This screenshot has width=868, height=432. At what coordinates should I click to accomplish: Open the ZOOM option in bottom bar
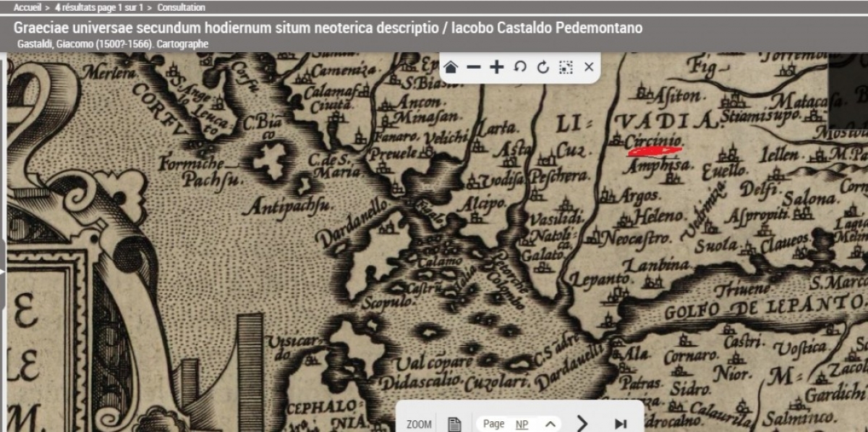tap(419, 424)
